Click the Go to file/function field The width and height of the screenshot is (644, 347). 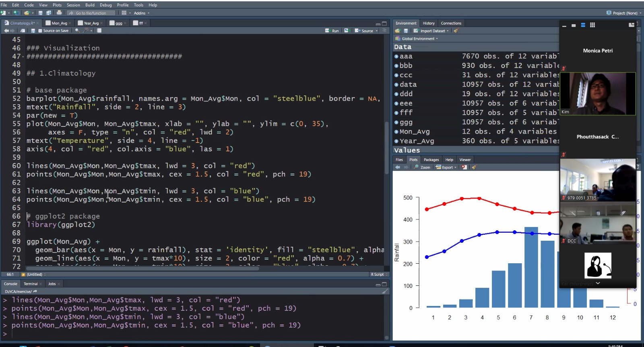pos(91,13)
